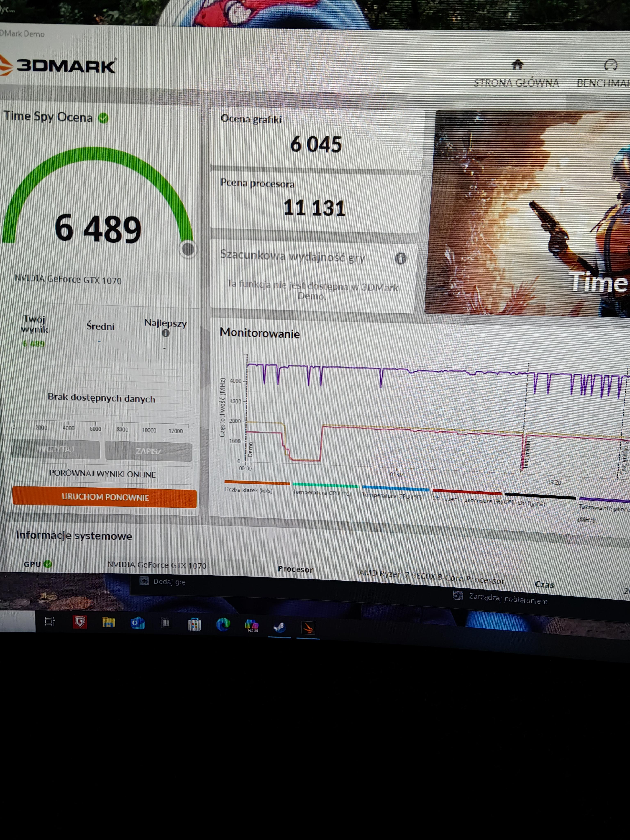Viewport: 630px width, 840px height.
Task: Toggle Obciążenie procesora legend item
Action: click(x=467, y=500)
